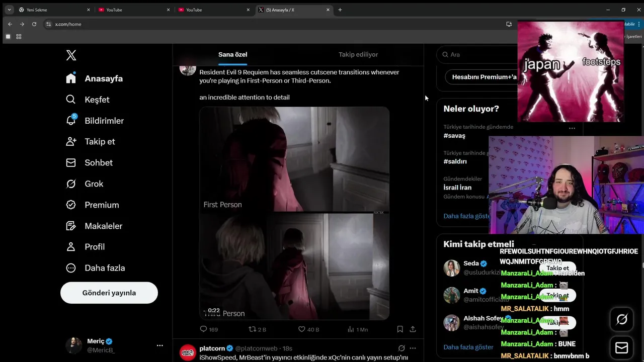Open platcorn profile name link

pos(212,348)
